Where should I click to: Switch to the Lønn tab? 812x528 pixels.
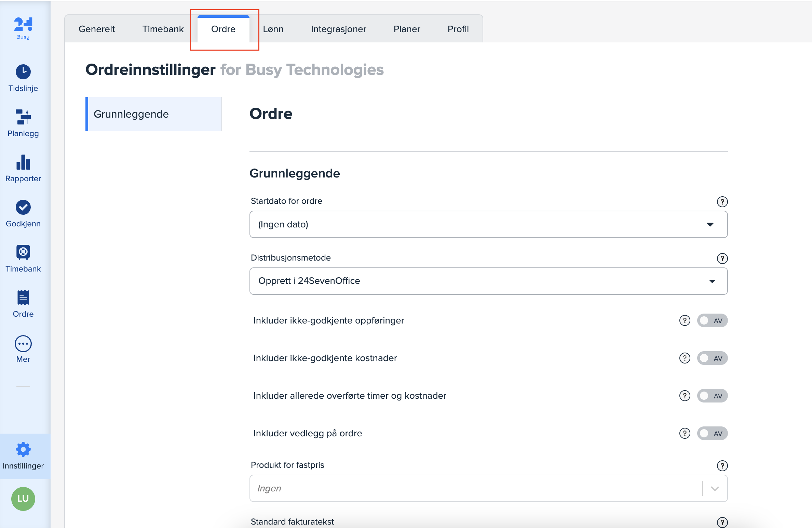point(273,29)
